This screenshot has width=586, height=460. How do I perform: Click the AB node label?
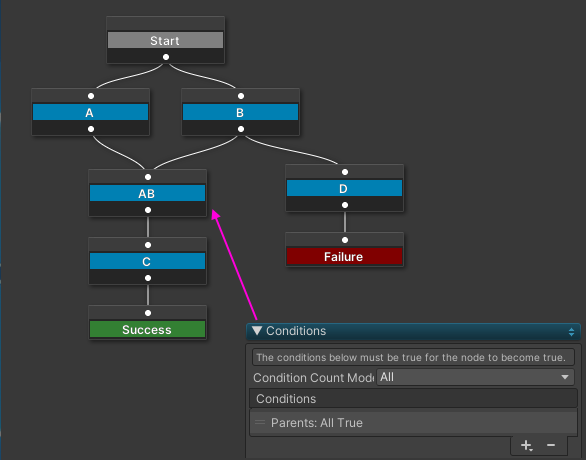(147, 194)
